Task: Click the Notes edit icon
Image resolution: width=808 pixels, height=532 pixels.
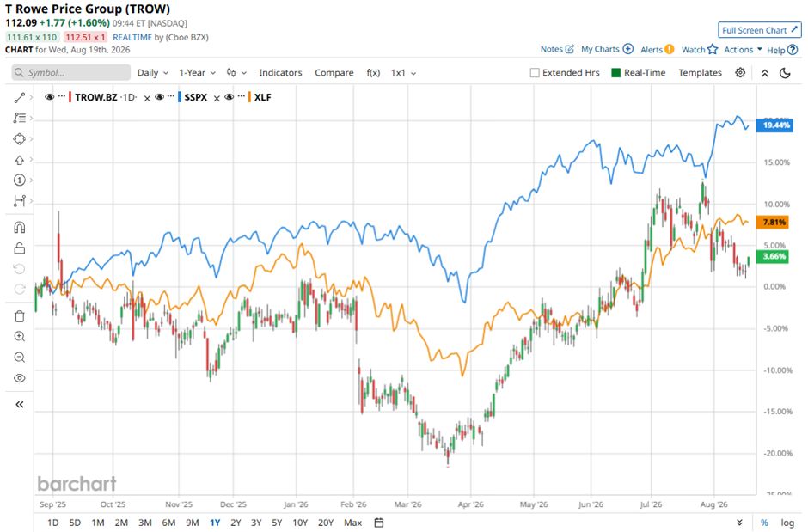Action: 569,49
